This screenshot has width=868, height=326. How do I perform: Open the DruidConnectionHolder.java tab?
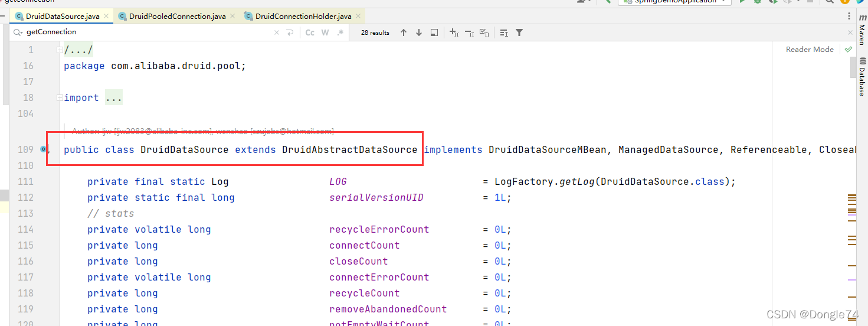pyautogui.click(x=303, y=16)
